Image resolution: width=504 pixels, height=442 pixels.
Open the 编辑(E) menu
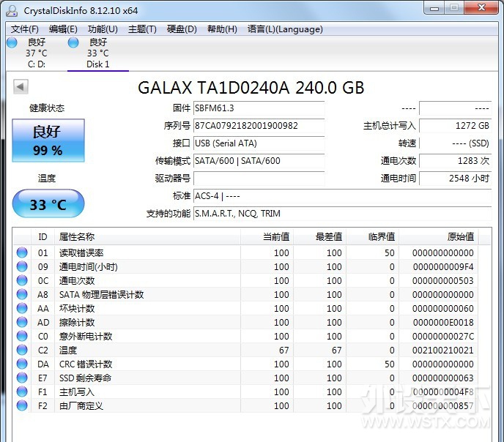click(63, 29)
